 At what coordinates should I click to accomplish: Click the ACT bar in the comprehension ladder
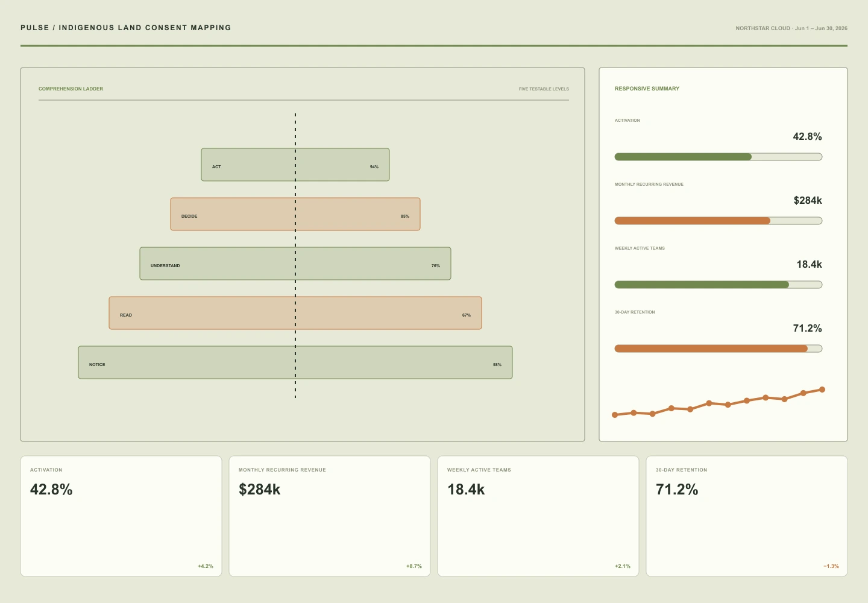tap(295, 165)
